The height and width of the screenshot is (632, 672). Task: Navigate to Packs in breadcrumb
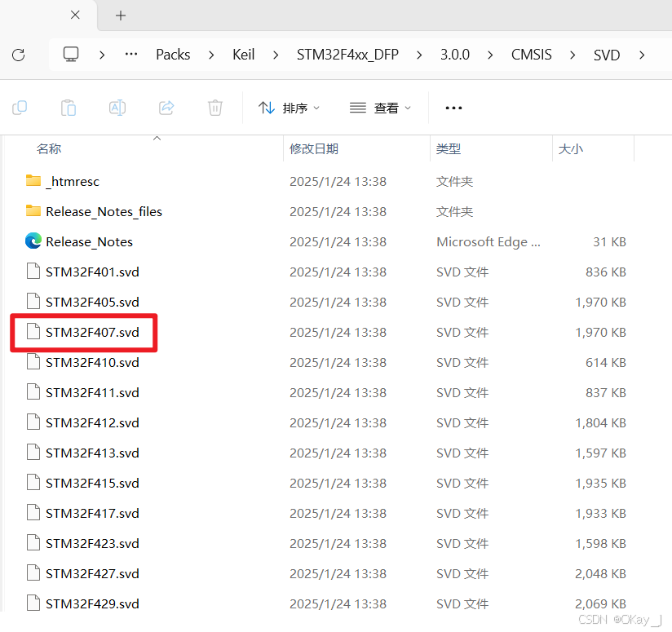coord(173,55)
